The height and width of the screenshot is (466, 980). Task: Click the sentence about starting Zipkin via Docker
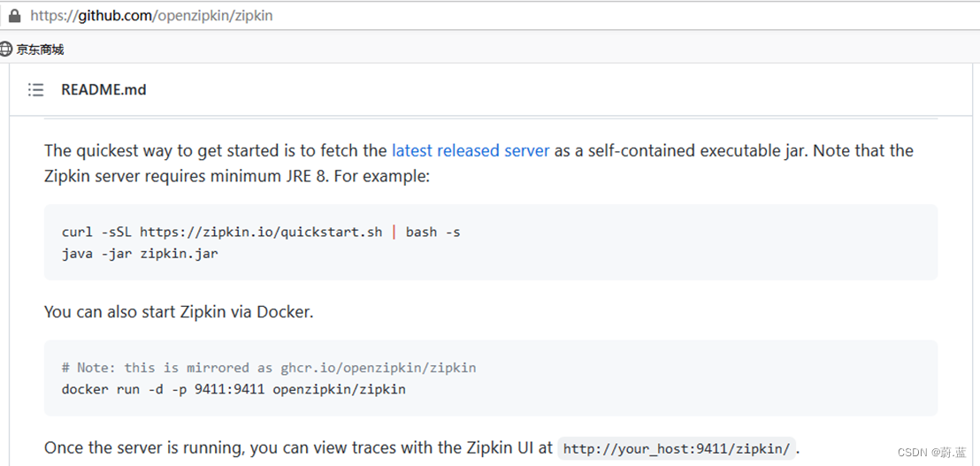(x=179, y=311)
